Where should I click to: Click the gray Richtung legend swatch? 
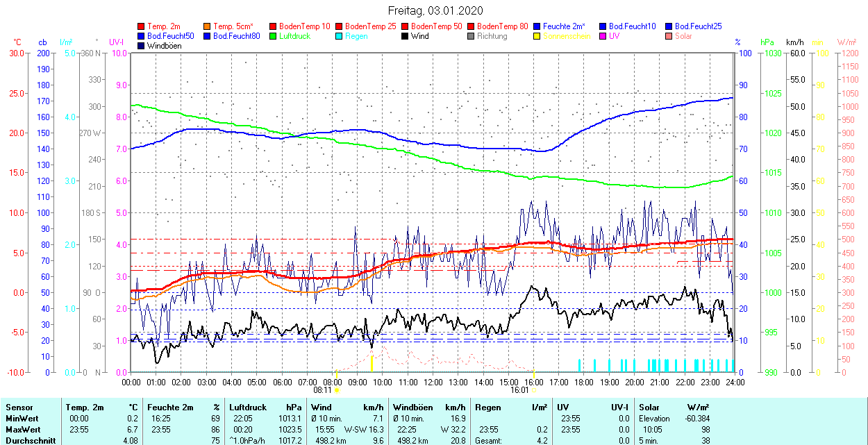click(x=471, y=36)
